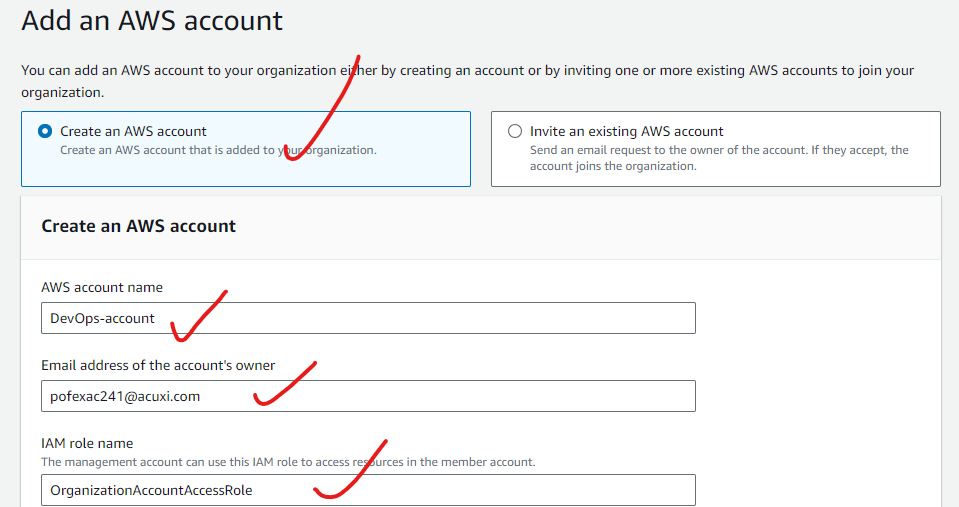Select the Create an AWS account radio button
Screen dimensions: 959x507
coord(45,131)
